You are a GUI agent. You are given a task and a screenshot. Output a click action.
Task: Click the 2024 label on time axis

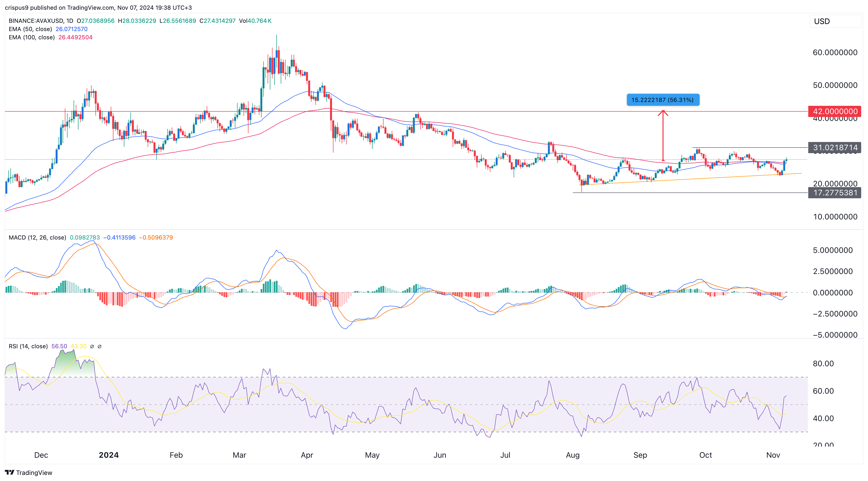[109, 455]
